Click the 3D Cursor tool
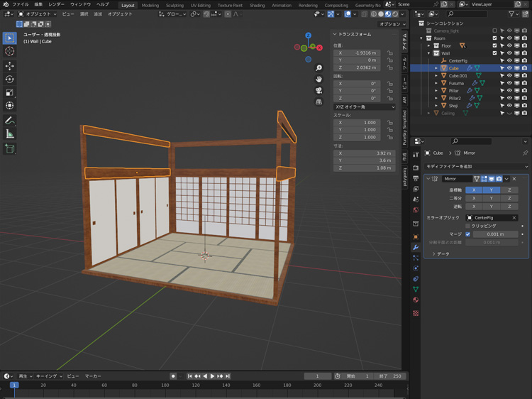This screenshot has height=399, width=532. click(10, 51)
